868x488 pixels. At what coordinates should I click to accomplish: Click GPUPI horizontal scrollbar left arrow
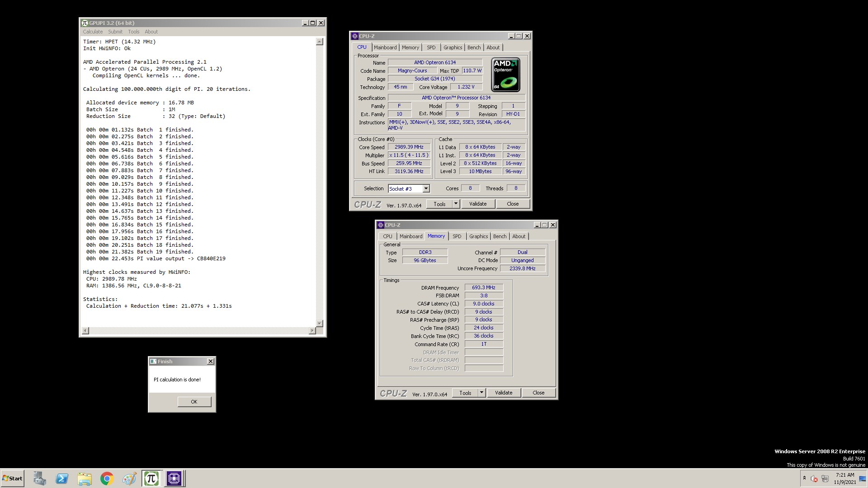coord(85,331)
